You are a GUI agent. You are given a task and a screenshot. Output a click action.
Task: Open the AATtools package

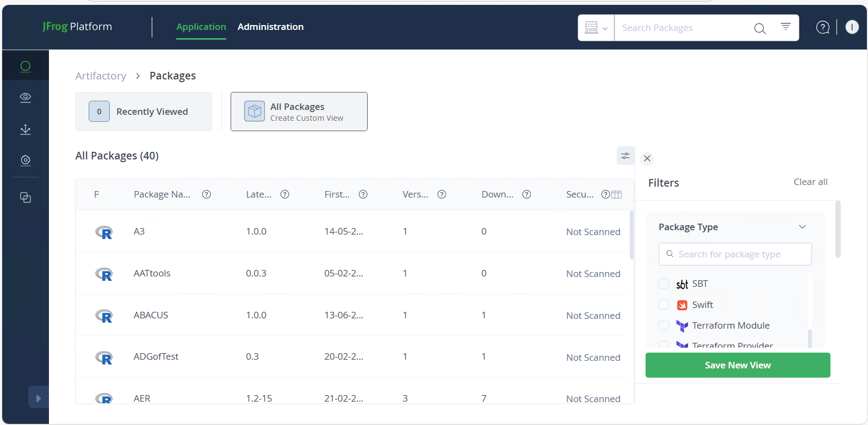point(152,273)
